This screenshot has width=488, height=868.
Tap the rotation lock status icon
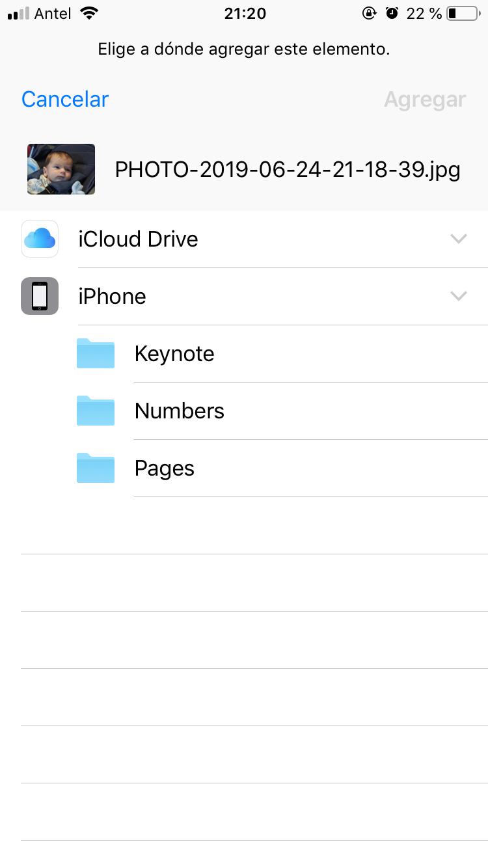pos(369,13)
